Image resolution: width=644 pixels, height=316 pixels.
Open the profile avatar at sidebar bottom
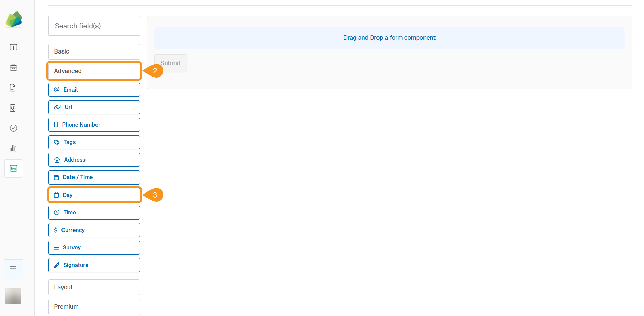(13, 296)
